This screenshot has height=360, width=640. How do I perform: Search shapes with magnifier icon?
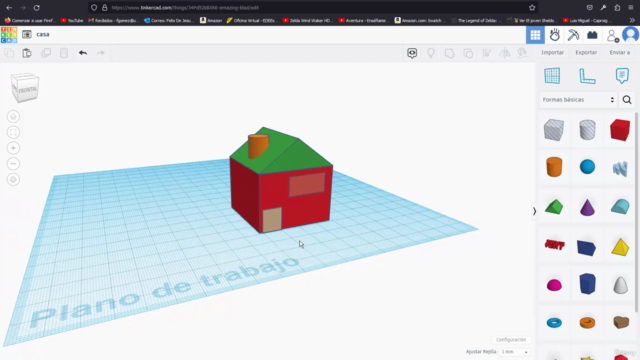click(627, 100)
